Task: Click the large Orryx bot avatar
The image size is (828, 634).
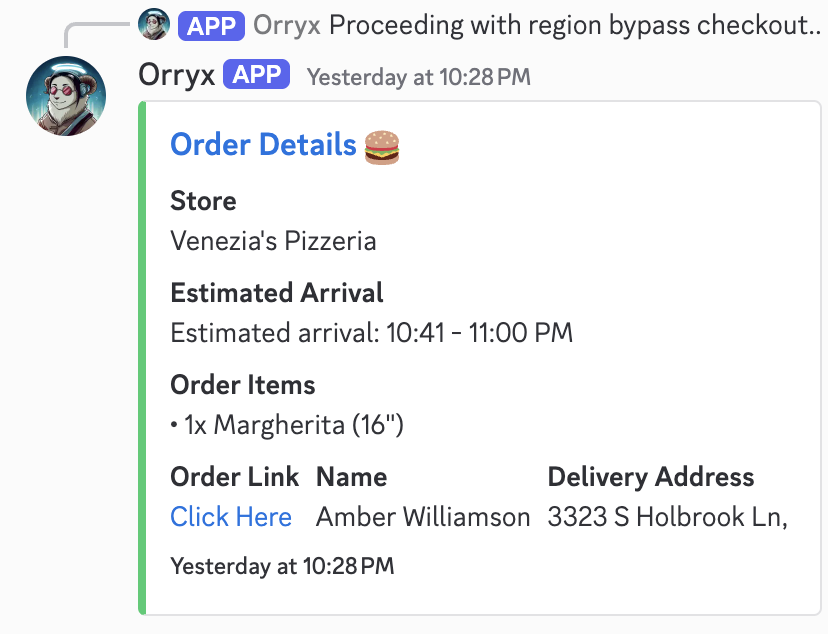Action: click(x=66, y=96)
